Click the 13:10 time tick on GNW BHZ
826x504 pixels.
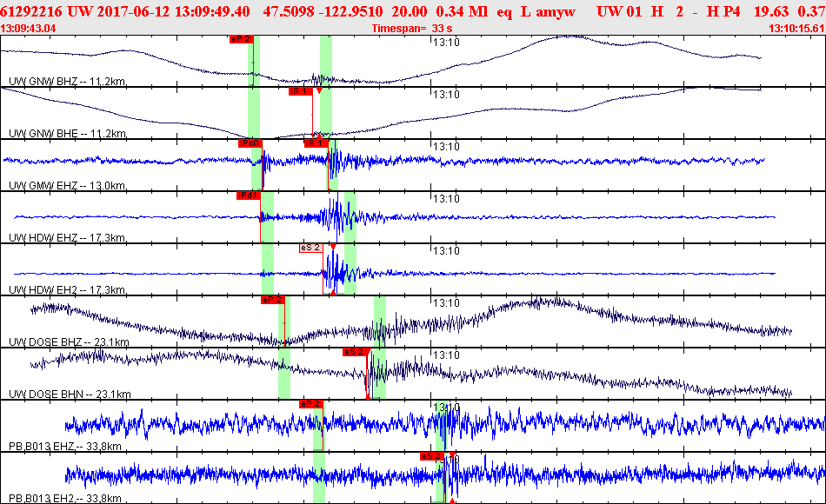[x=446, y=43]
